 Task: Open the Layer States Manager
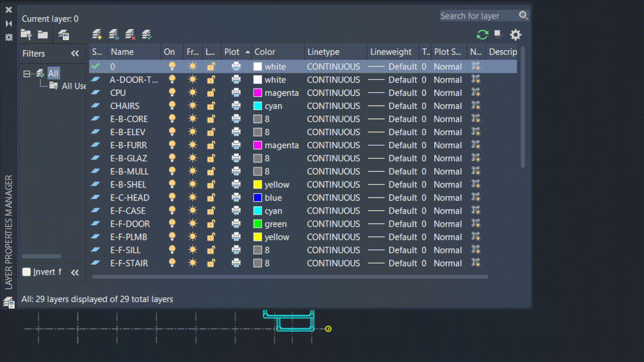(x=63, y=35)
